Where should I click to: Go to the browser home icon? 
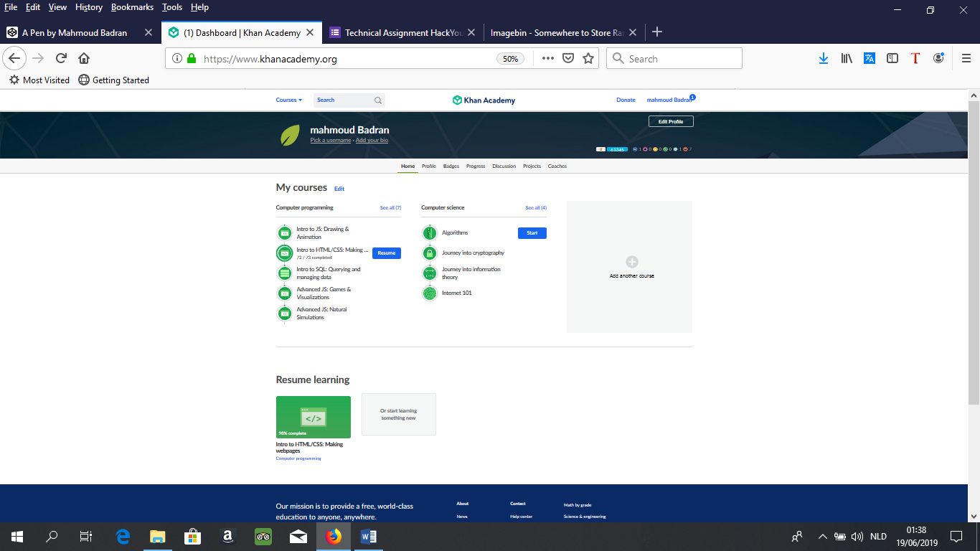tap(84, 59)
